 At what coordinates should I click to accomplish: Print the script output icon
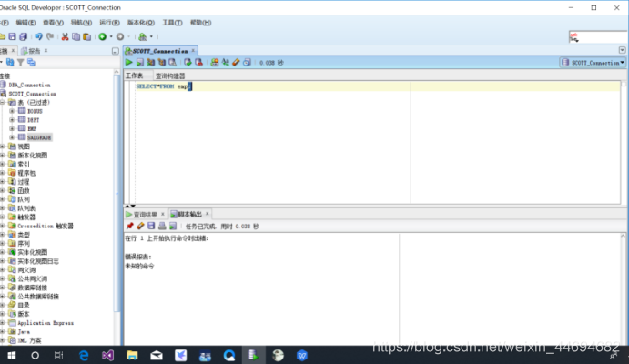click(162, 226)
